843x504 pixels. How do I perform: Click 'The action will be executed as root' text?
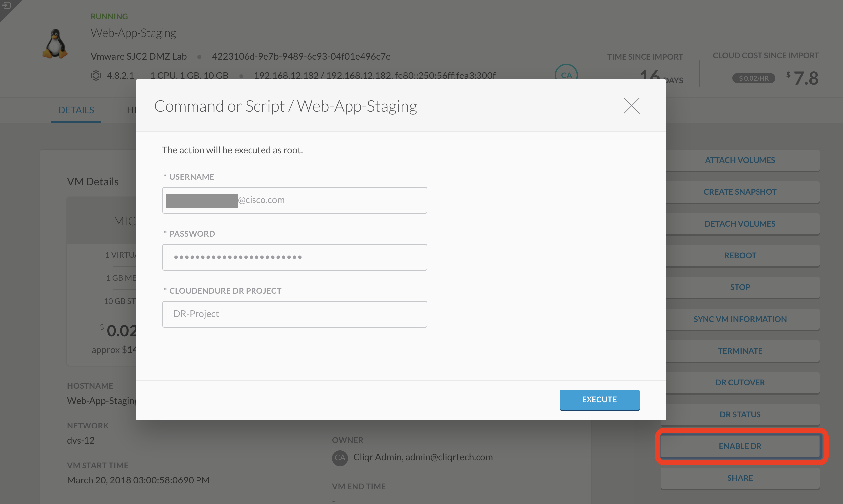232,150
